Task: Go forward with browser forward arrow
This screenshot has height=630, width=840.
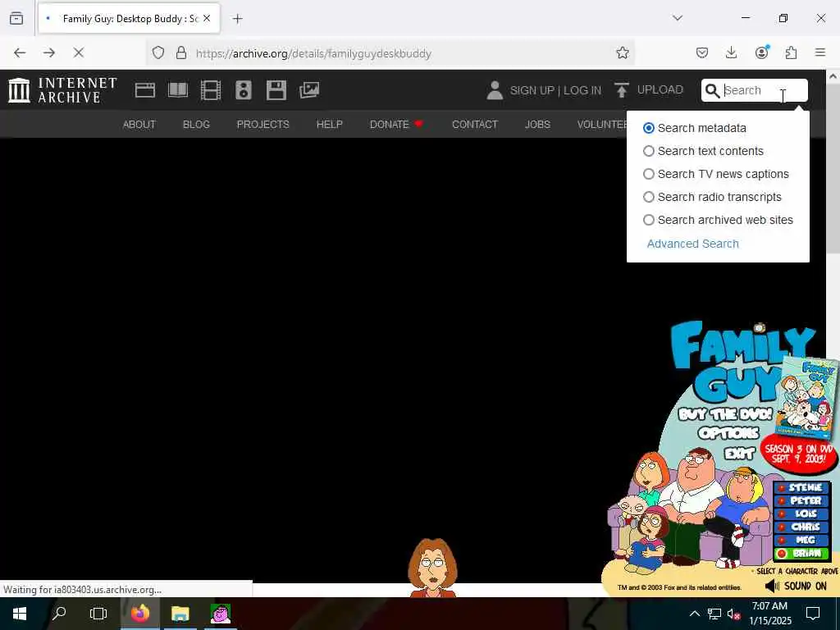Action: click(49, 52)
